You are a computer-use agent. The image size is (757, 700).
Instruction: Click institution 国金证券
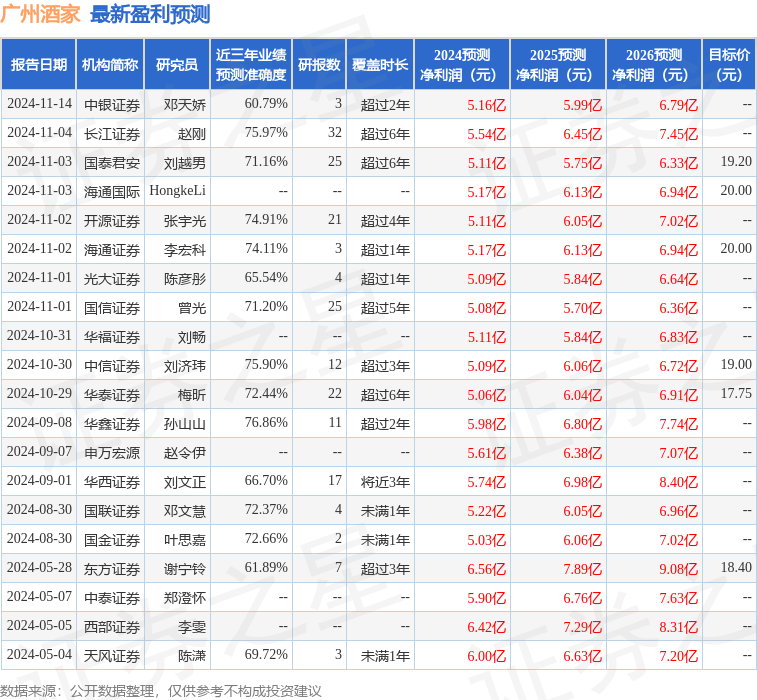coord(112,539)
